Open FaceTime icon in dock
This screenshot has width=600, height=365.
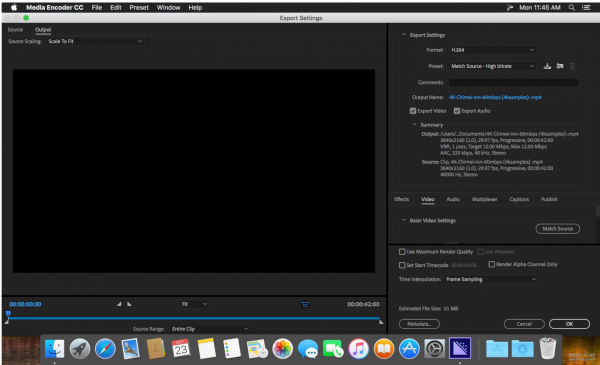coord(333,349)
